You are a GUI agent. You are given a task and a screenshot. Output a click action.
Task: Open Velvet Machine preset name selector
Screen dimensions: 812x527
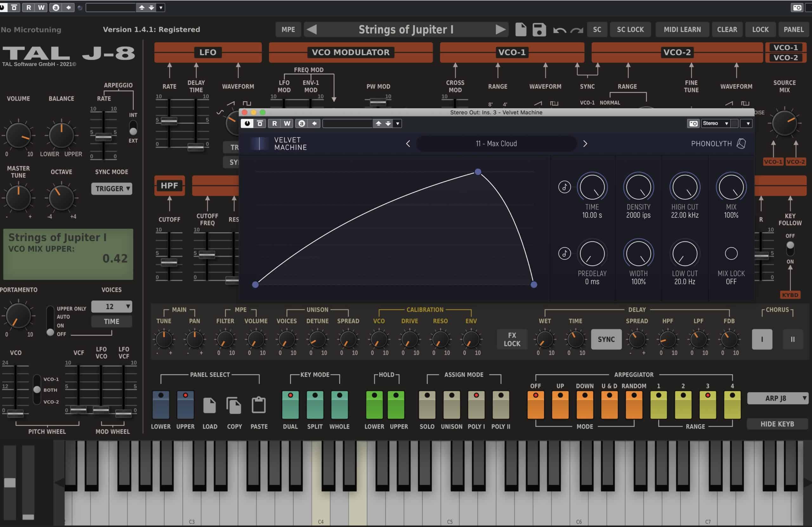(496, 144)
